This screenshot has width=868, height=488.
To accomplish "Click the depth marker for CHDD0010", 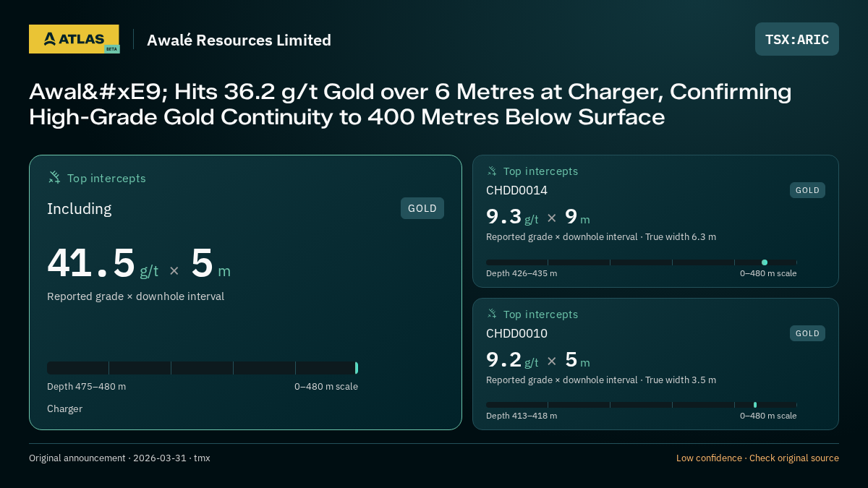I will [755, 405].
